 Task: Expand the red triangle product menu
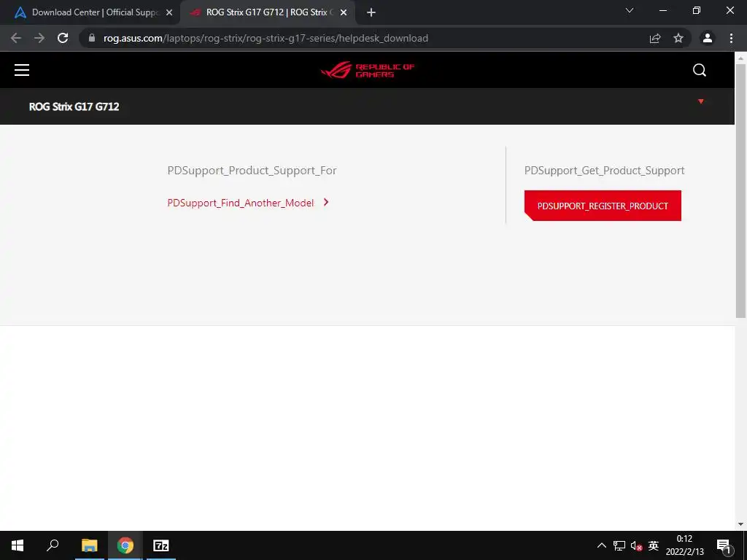click(701, 101)
